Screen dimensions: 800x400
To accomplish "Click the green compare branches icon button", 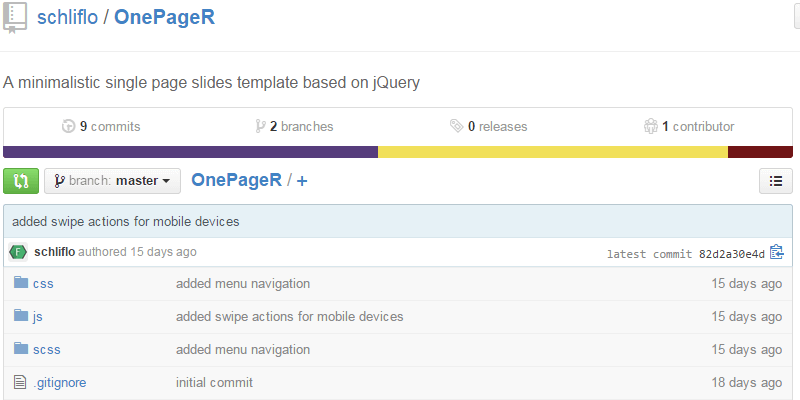I will [20, 181].
